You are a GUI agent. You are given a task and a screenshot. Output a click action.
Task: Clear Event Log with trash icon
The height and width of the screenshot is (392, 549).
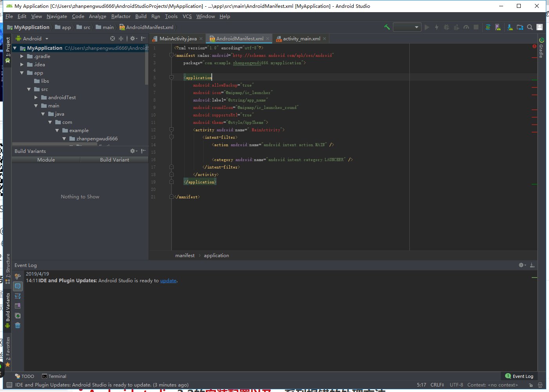point(18,325)
